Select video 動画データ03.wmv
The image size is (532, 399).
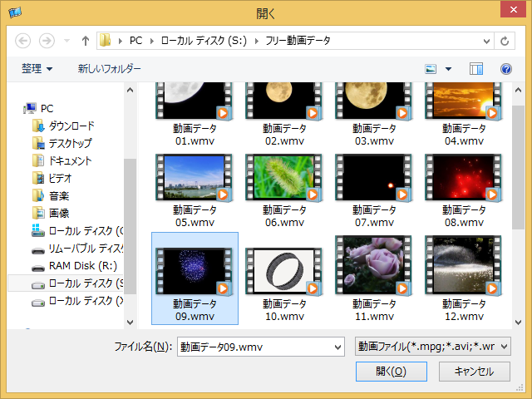(x=374, y=115)
